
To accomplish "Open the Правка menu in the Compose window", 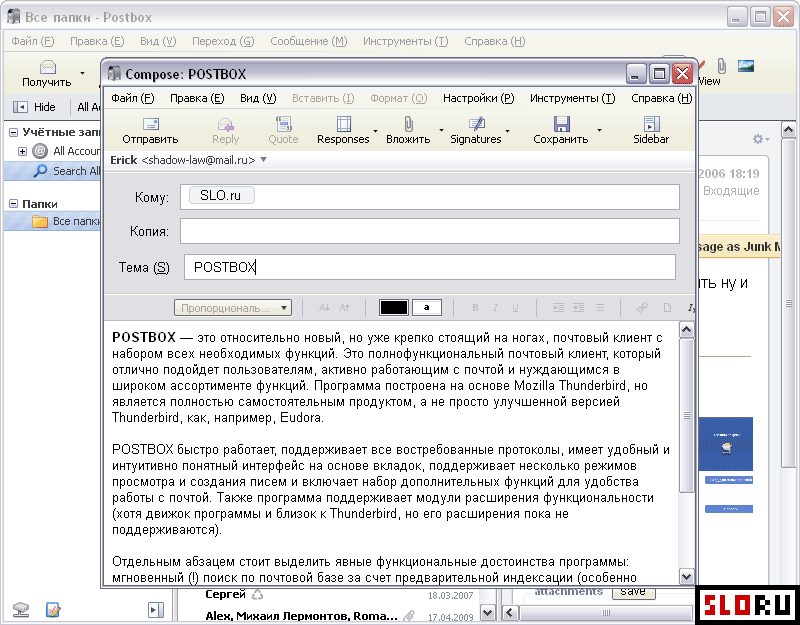I will click(x=197, y=98).
